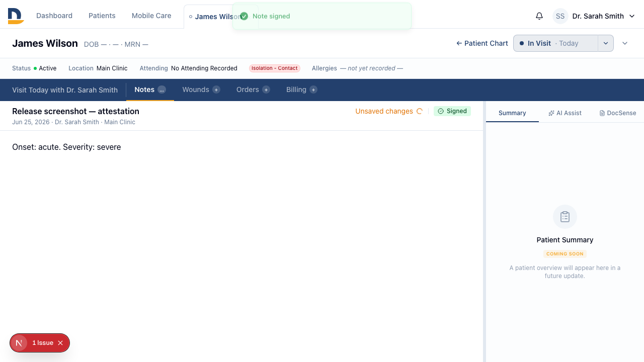Dismiss the 1 Issue badge
This screenshot has height=362, width=644.
point(60,343)
